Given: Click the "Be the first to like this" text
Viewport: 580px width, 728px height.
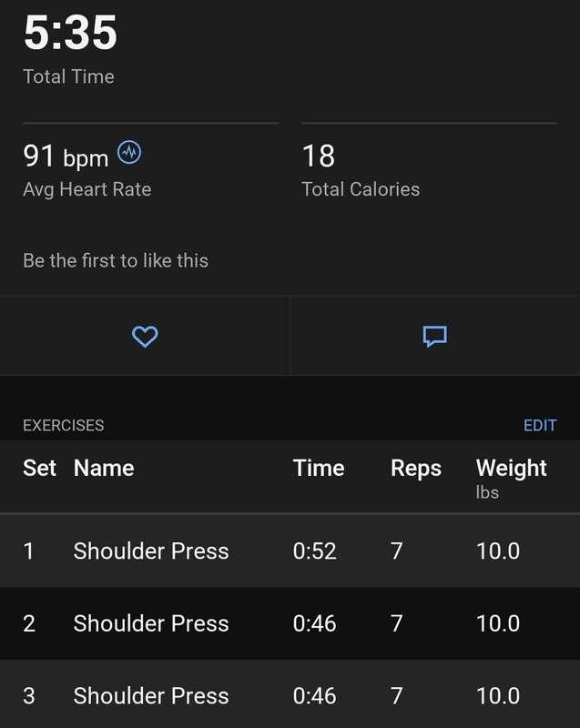Looking at the screenshot, I should pyautogui.click(x=116, y=260).
